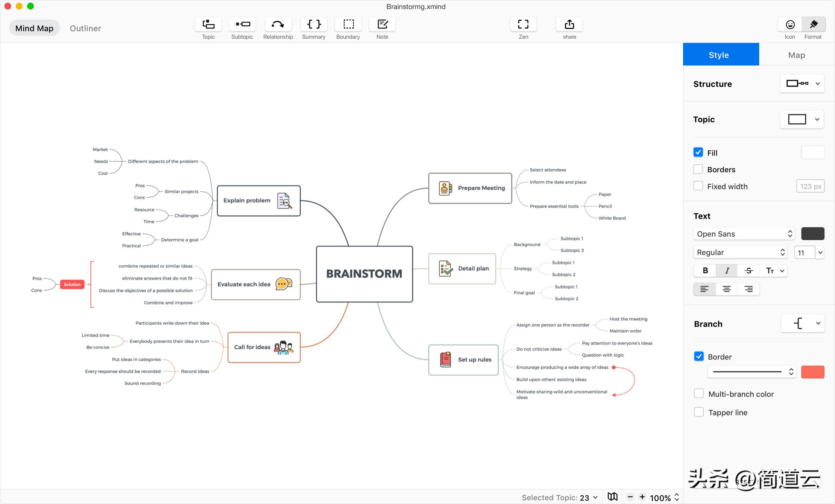The image size is (835, 504).
Task: Open the Branch shape dropdown
Action: [x=803, y=323]
